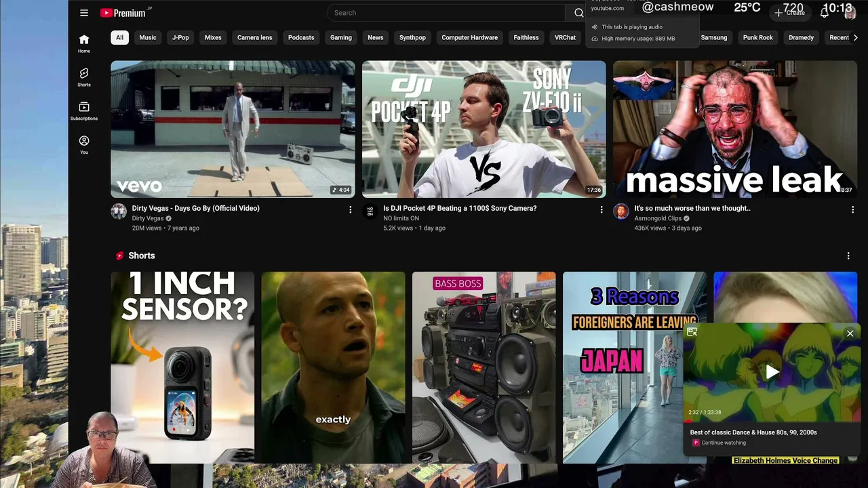Open the notifications bell
Image resolution: width=868 pixels, height=488 pixels.
pyautogui.click(x=825, y=13)
